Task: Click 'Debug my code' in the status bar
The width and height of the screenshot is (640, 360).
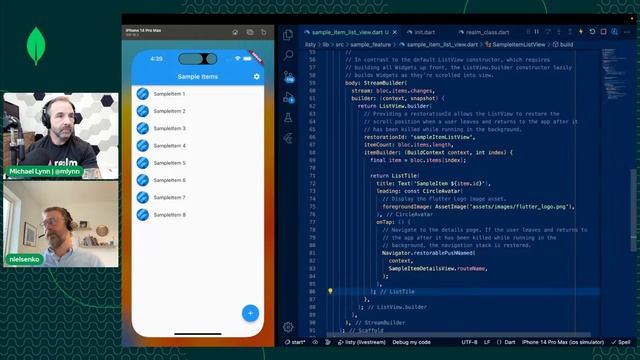Action: click(411, 342)
